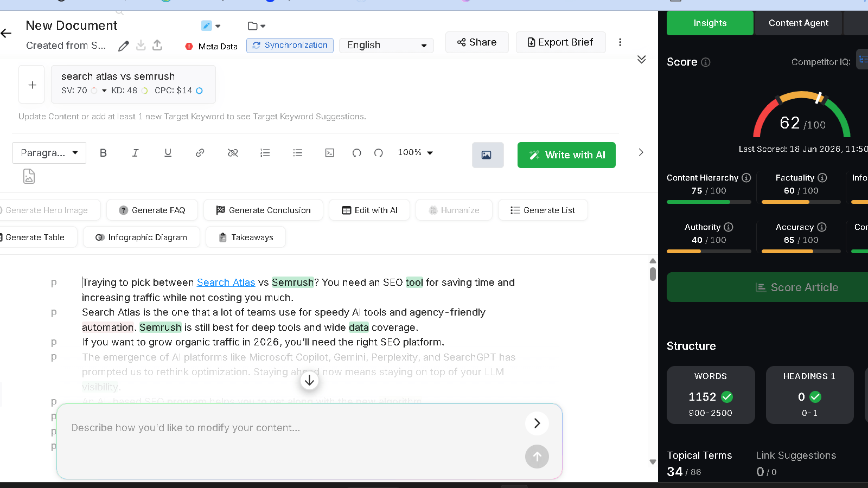Click the Content Hierarchy progress bar
The width and height of the screenshot is (868, 488).
(709, 202)
